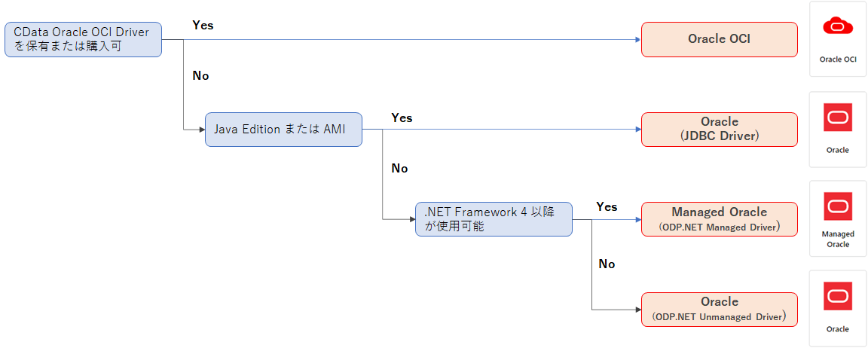
Task: Click the red Oracle OCI cloud icon
Action: 838,27
